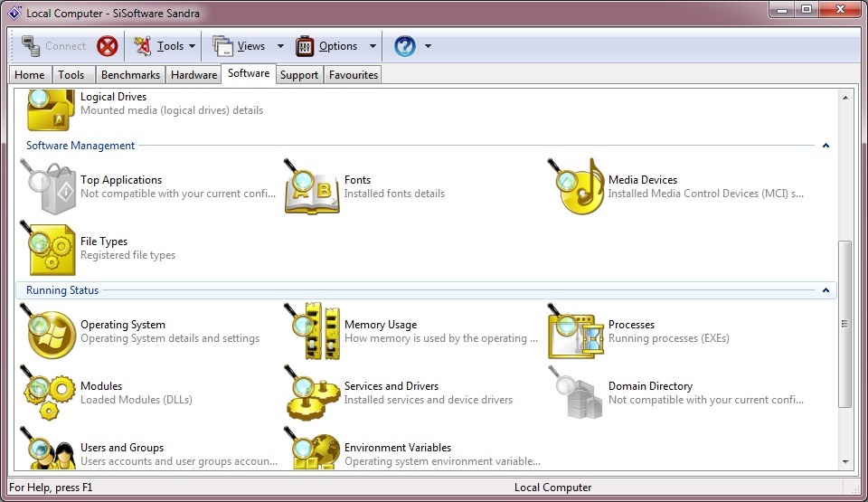Click 'For Help, press F1' status text
Viewport: 868px width, 502px height.
(x=51, y=487)
